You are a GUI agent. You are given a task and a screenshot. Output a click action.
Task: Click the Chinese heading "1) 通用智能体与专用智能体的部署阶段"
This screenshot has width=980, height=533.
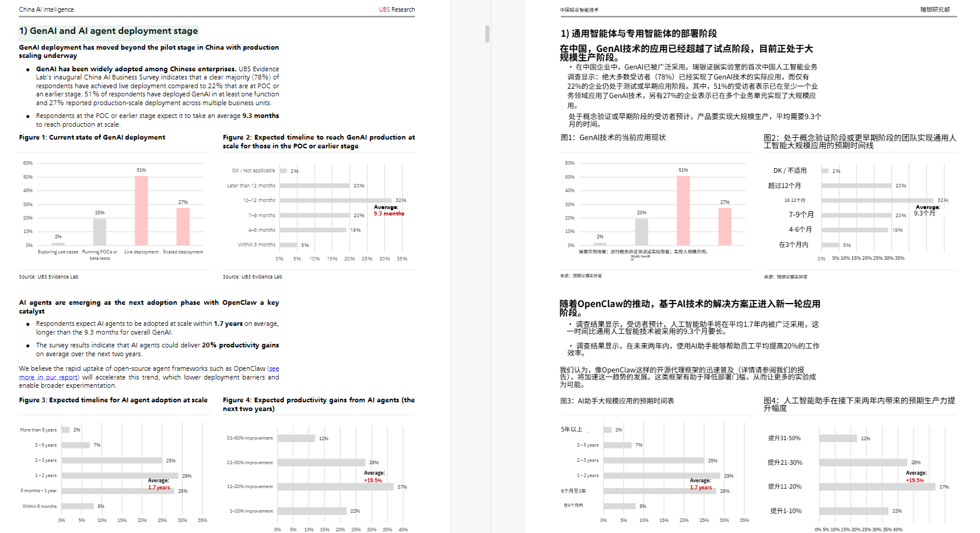pos(639,33)
